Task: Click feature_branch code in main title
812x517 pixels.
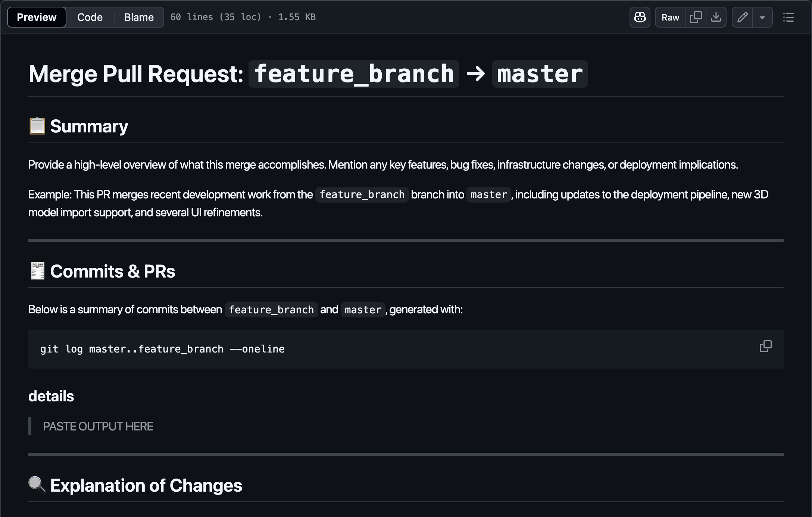Action: 354,74
